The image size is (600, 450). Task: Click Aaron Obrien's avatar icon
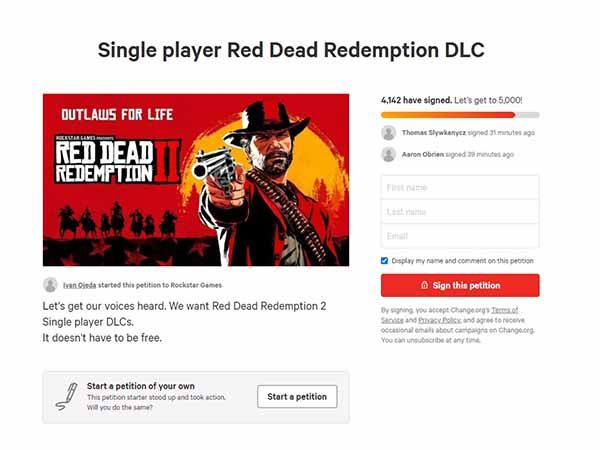coord(388,155)
